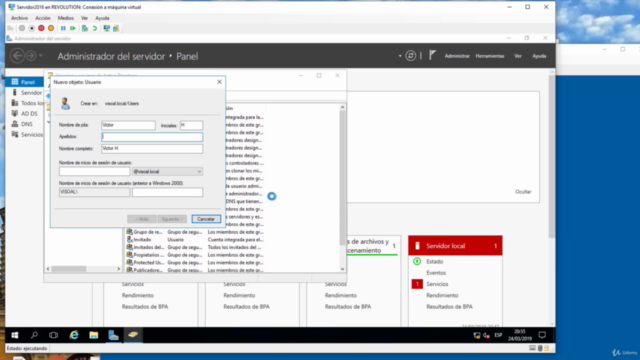This screenshot has width=640, height=360.
Task: Launch Internet Explorer from taskbar
Action: [x=74, y=335]
